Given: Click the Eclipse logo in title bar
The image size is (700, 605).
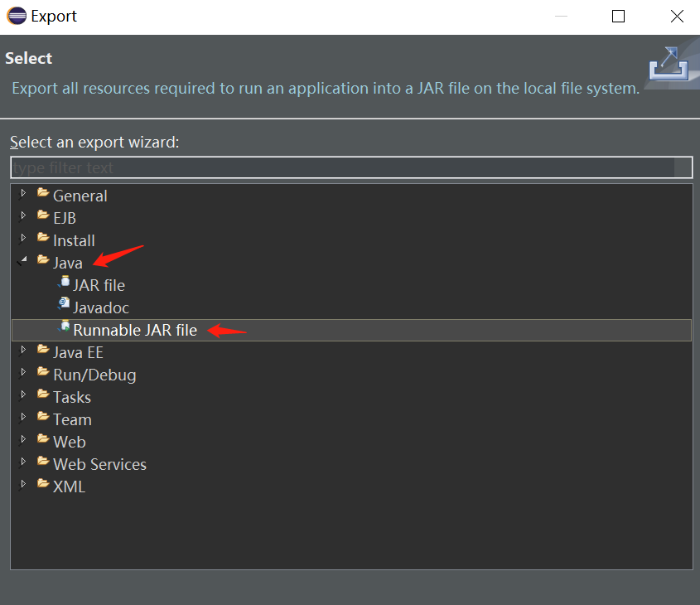Looking at the screenshot, I should [17, 16].
